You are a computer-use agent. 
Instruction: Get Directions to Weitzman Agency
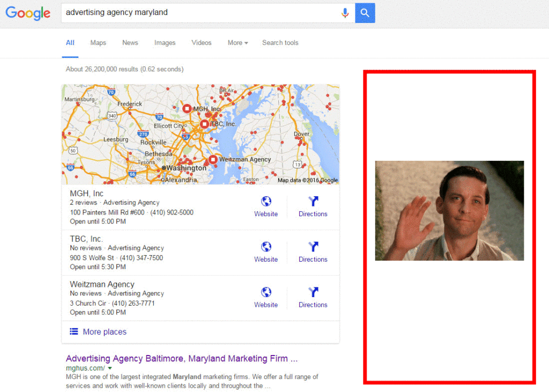(x=313, y=293)
